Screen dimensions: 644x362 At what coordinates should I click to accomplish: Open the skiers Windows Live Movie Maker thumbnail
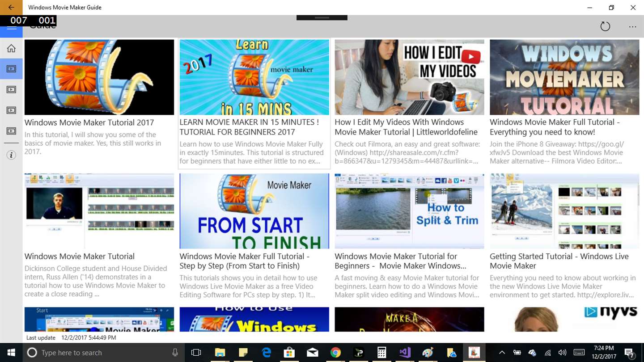[564, 211]
